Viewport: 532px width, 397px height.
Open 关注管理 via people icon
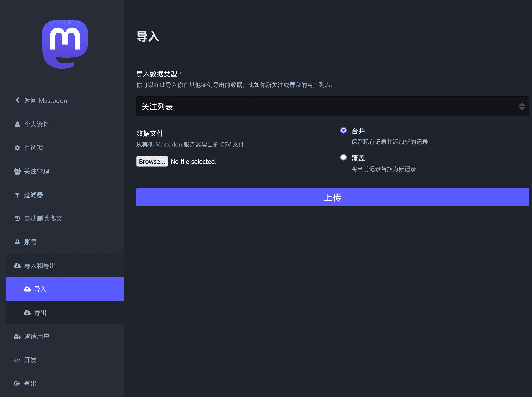[17, 171]
